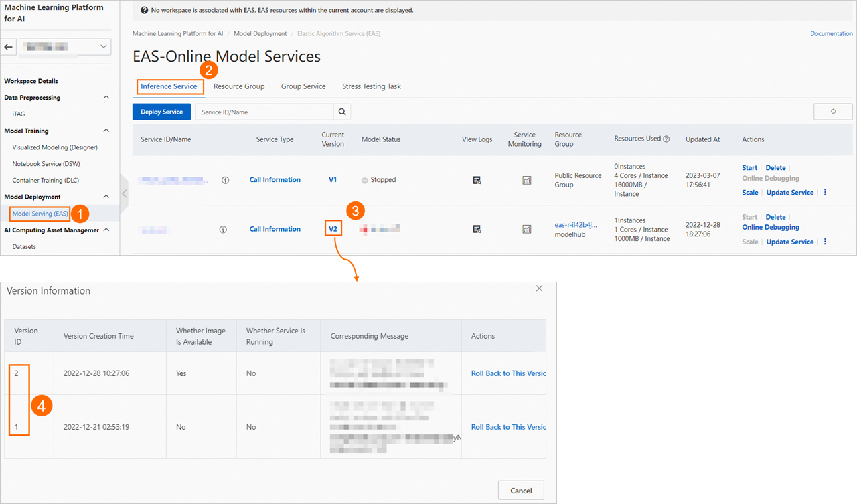This screenshot has height=504, width=857.
Task: Click the Machine Learning Platform for AI breadcrumb
Action: 178,33
